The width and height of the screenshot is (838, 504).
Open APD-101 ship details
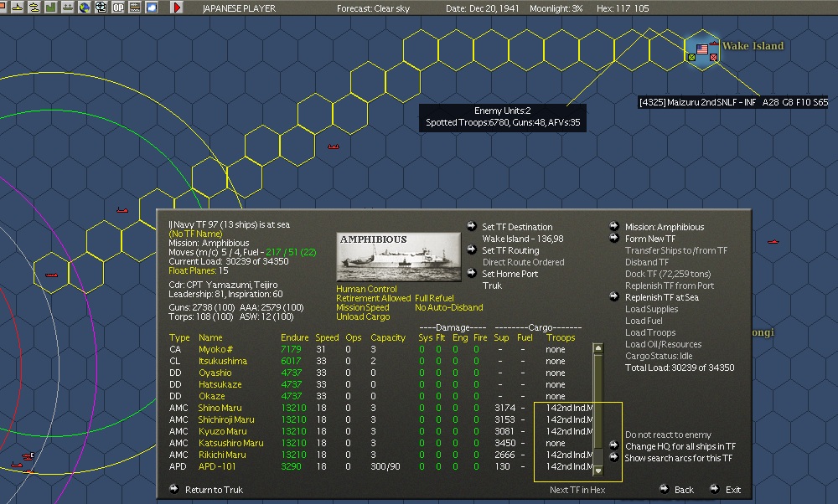coord(217,466)
